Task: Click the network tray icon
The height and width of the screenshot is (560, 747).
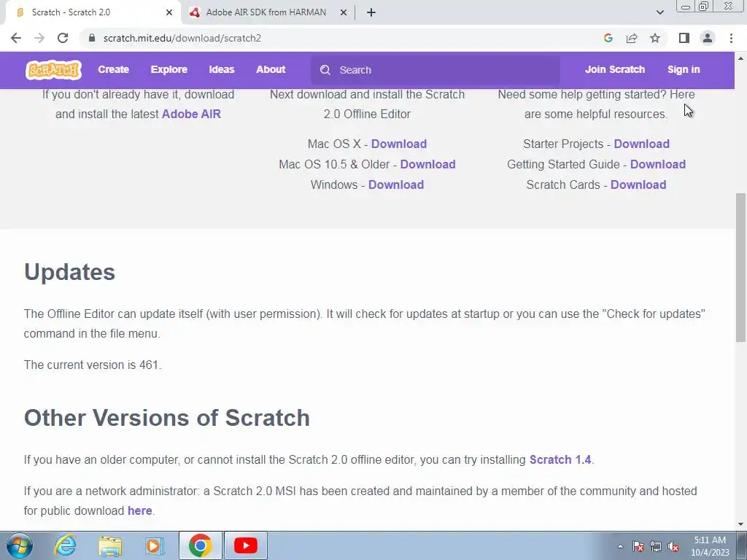Action: 656,547
